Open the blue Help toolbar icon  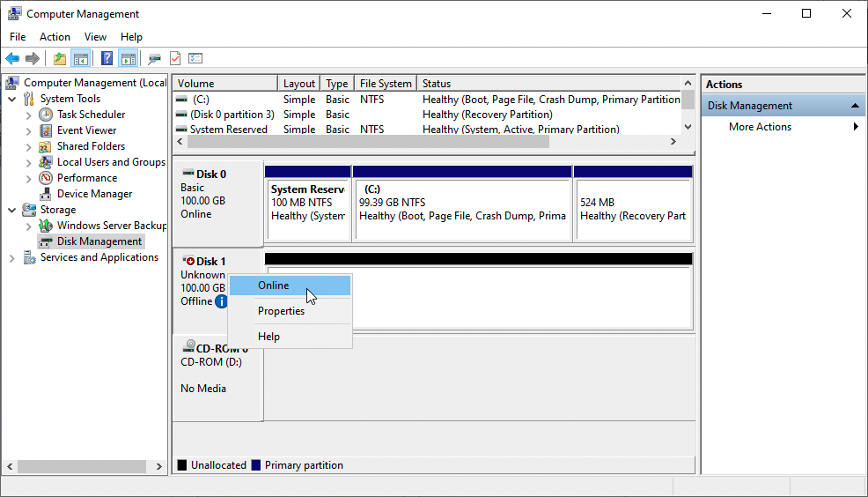[107, 58]
